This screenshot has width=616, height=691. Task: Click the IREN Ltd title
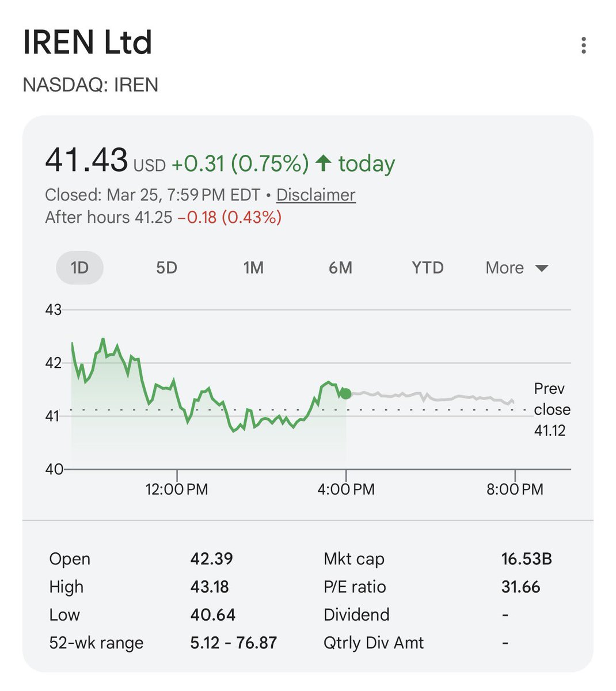tap(88, 42)
